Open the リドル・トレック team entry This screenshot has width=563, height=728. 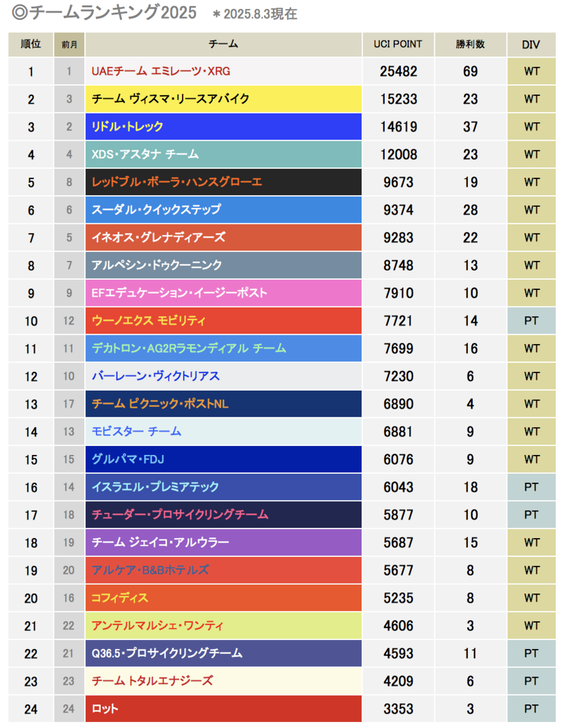[223, 127]
